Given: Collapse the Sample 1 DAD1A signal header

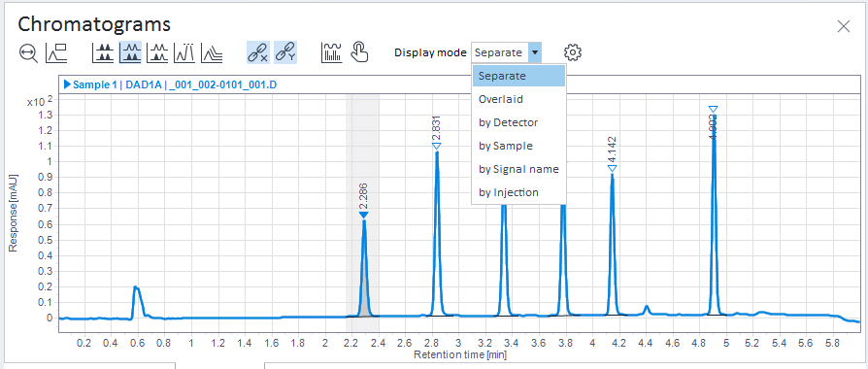Looking at the screenshot, I should [x=68, y=84].
